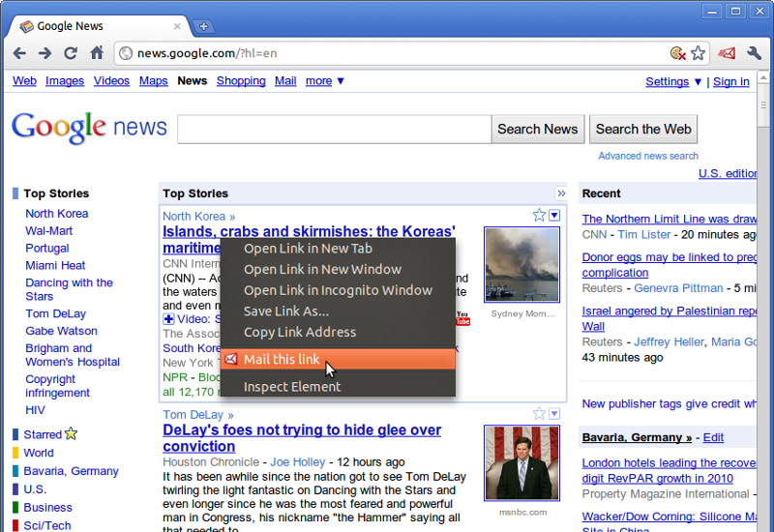
Task: Open Bavaria, Germany sidebar section
Action: [71, 471]
